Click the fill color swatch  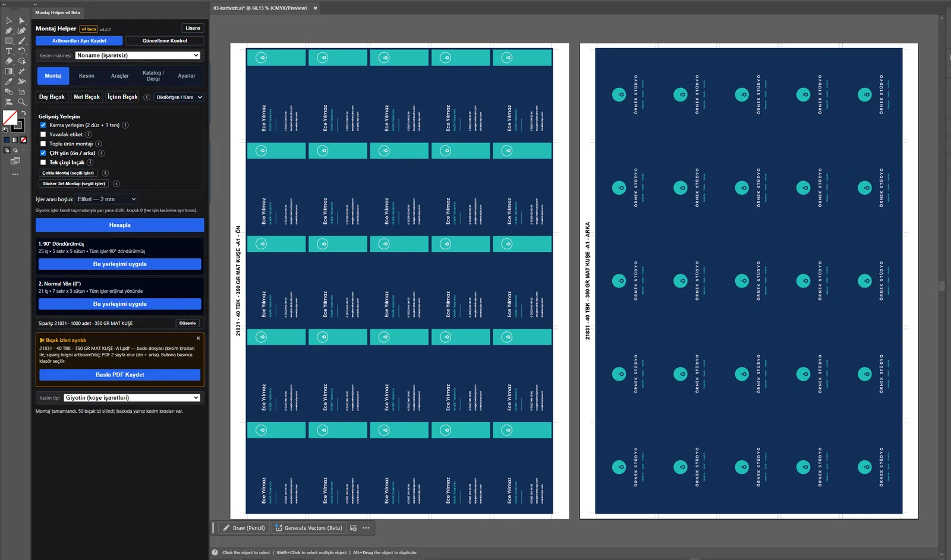(10, 117)
